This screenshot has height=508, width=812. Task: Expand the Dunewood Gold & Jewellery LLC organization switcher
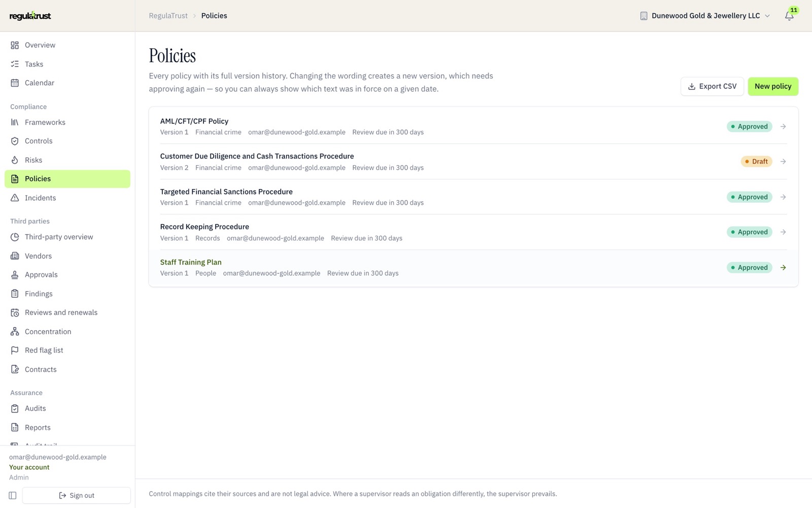click(705, 16)
